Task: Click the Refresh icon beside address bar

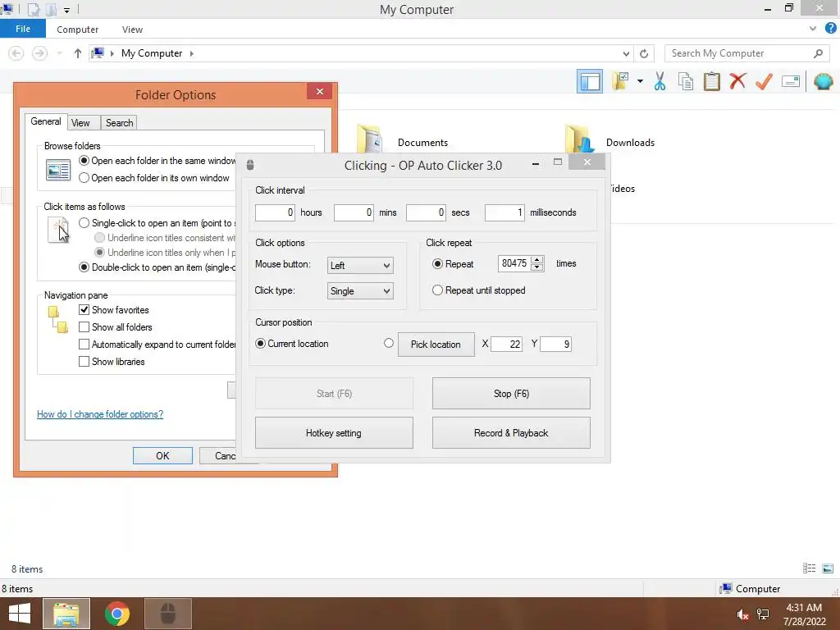Action: coord(644,53)
